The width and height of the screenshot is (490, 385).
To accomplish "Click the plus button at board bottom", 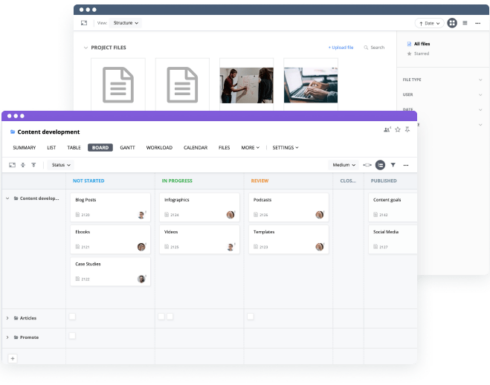I will click(13, 359).
